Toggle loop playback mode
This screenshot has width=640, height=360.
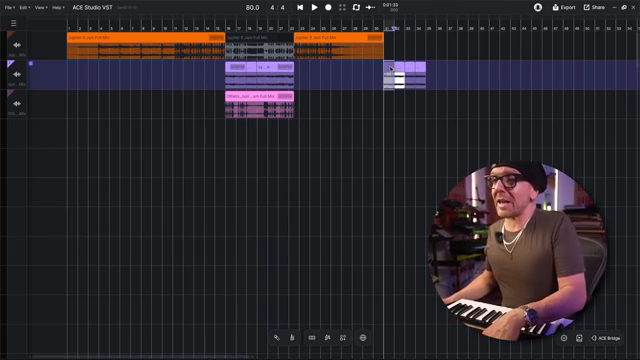click(356, 7)
